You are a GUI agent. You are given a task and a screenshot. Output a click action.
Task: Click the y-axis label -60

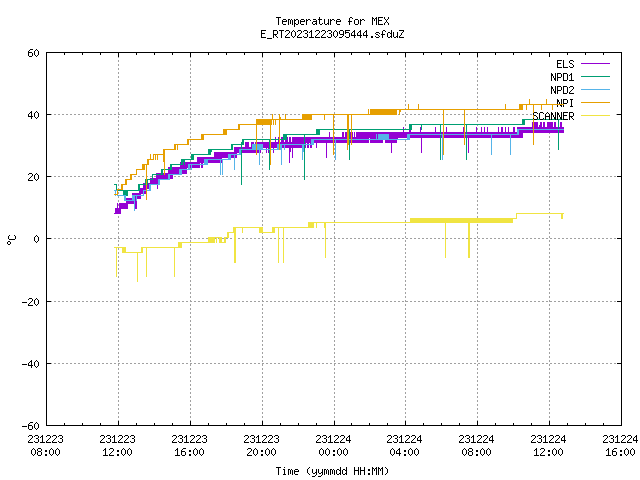tap(31, 426)
